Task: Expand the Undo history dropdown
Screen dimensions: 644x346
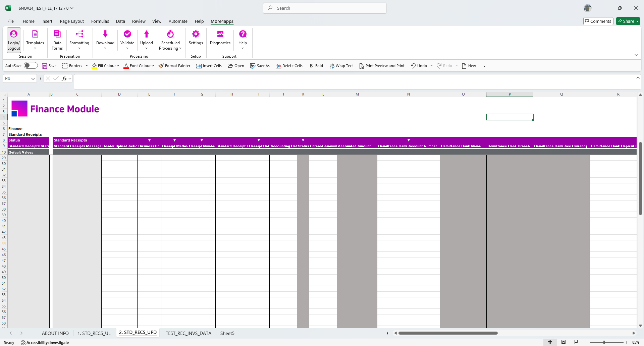Action: coord(431,66)
